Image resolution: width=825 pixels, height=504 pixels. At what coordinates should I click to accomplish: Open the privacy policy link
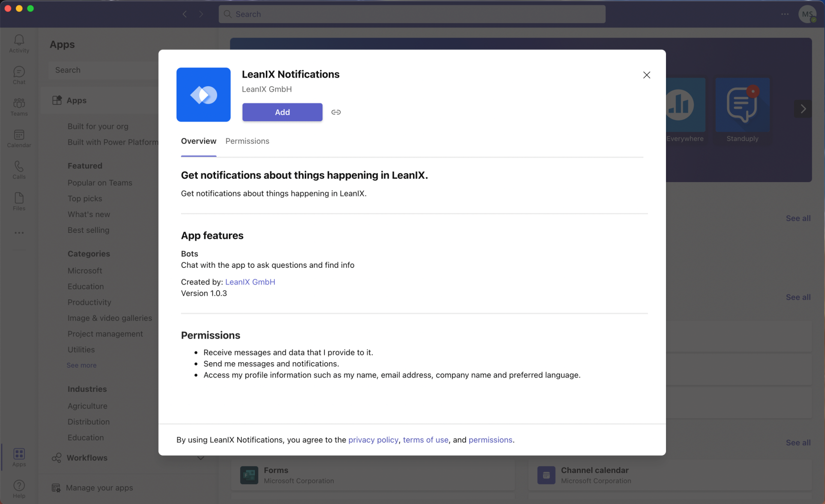[373, 440]
